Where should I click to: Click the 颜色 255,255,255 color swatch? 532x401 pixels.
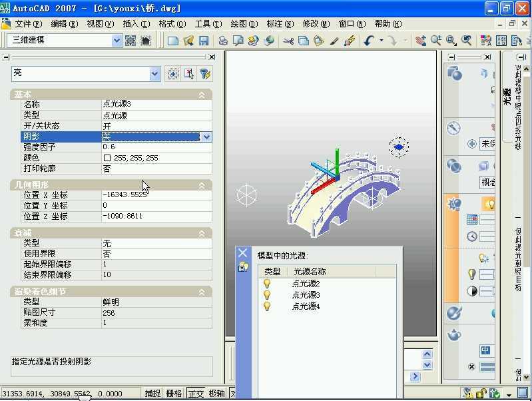coord(107,158)
